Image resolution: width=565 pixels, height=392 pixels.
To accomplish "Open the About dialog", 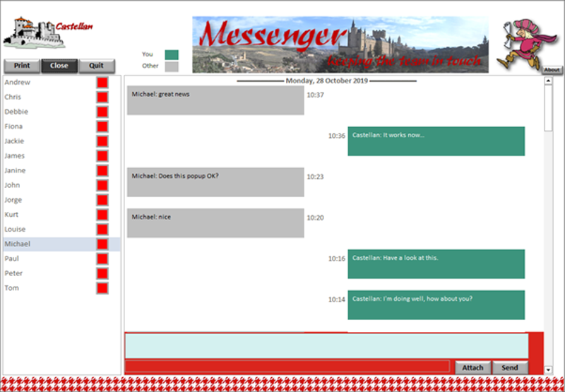I will pos(552,70).
